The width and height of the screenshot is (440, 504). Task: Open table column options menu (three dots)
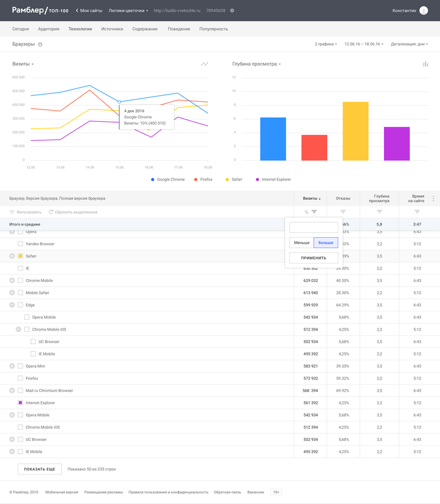433,199
